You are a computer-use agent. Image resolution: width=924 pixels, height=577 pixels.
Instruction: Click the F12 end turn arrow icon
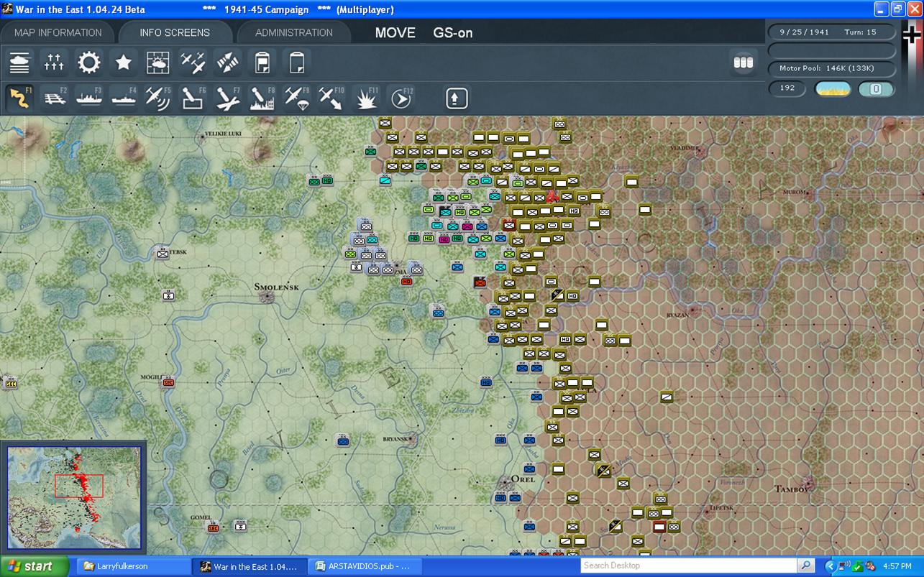tap(401, 98)
